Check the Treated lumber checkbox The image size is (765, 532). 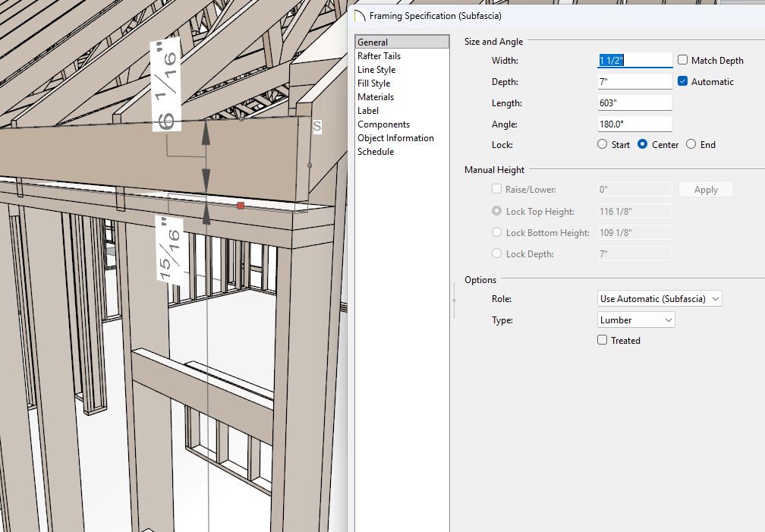[603, 341]
